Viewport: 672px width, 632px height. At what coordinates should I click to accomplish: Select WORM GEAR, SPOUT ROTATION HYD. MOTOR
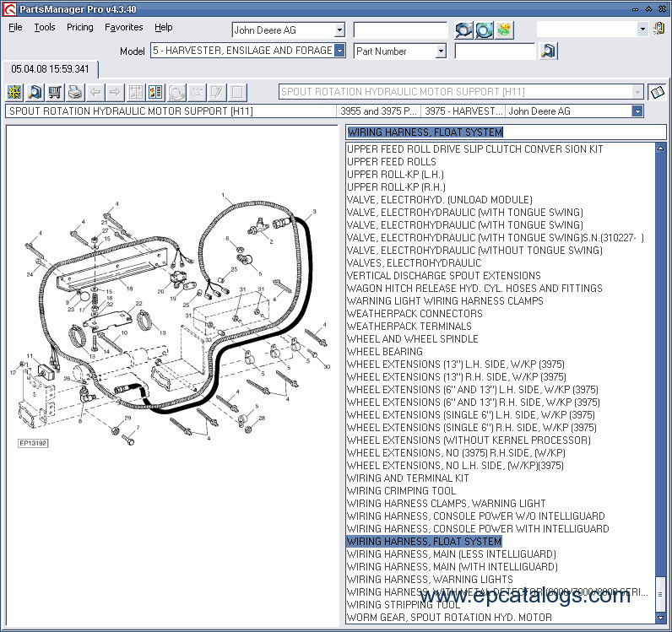coord(449,618)
